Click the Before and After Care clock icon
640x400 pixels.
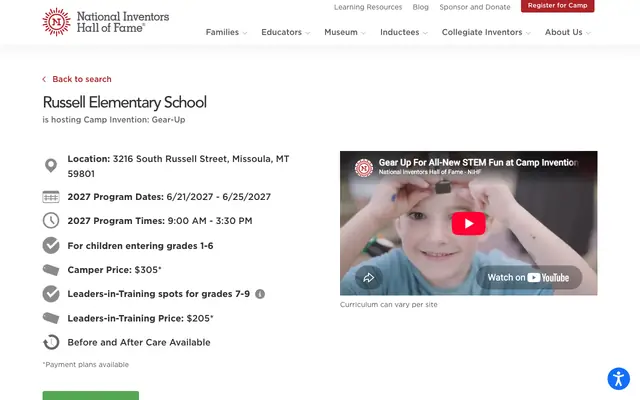[51, 342]
